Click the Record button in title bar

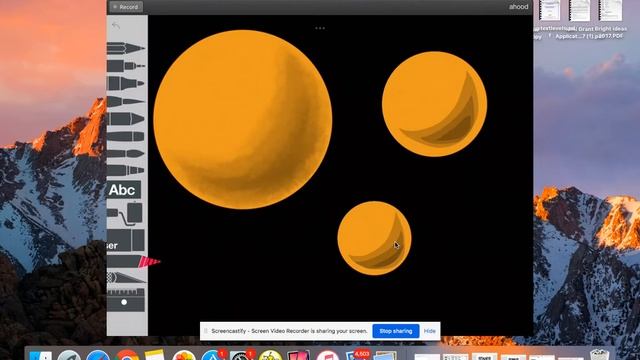pos(125,7)
